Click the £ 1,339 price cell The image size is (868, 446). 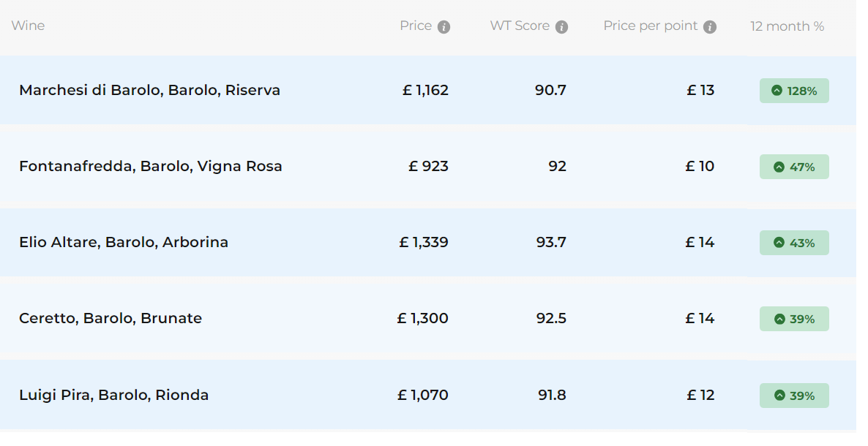point(424,243)
